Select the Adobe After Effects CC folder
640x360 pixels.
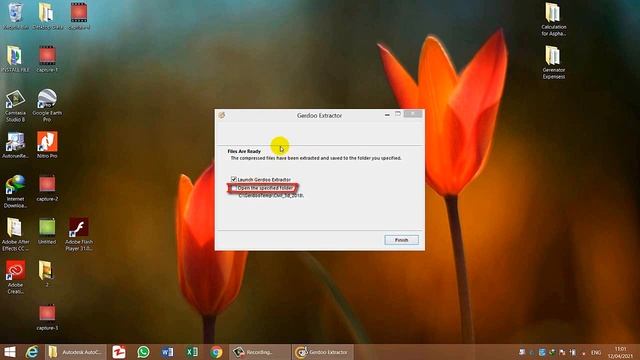coord(15,234)
